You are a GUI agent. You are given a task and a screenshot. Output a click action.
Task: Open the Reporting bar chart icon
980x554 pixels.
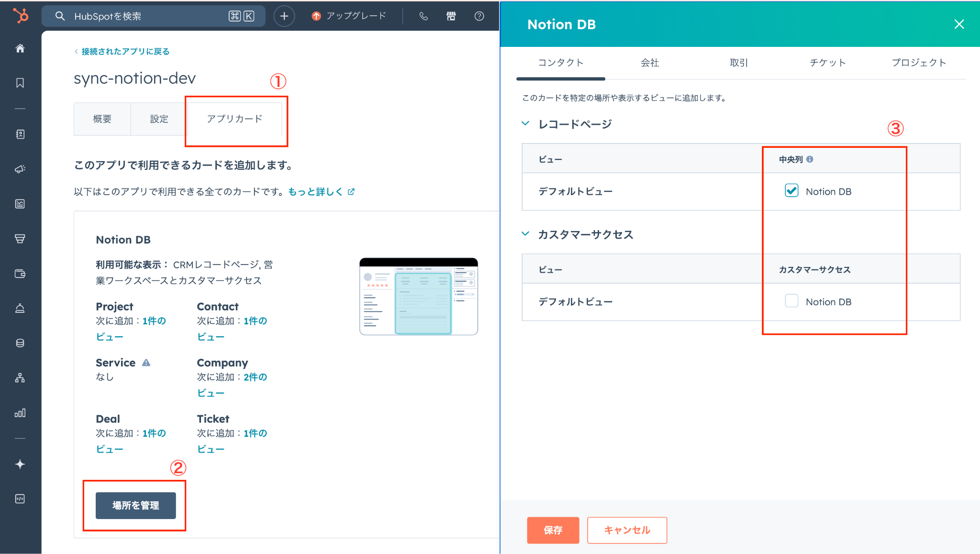click(20, 413)
